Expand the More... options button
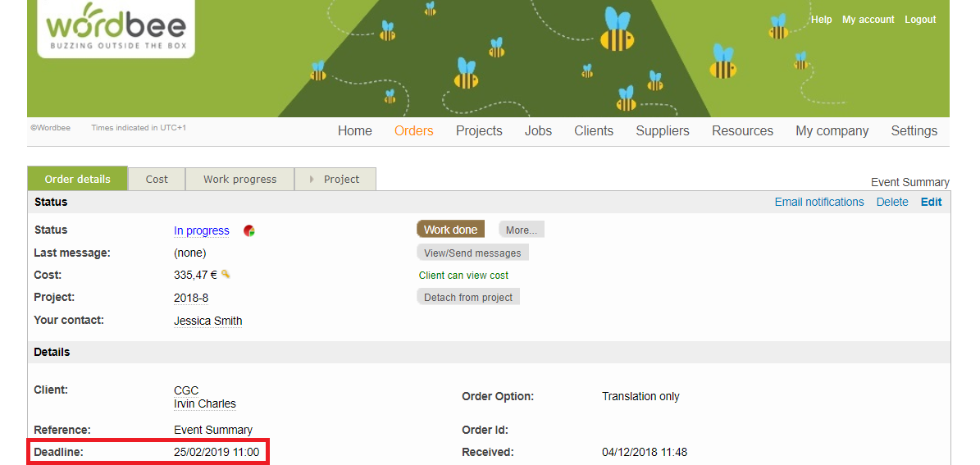Screen dimensions: 980x465 521,230
